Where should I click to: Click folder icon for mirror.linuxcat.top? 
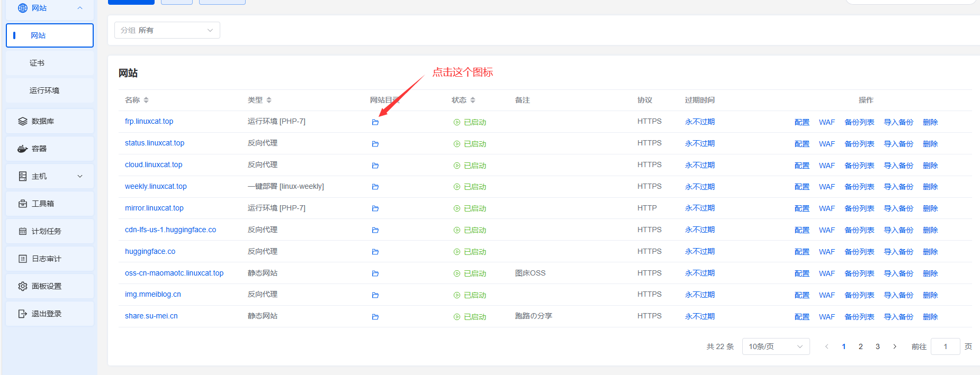click(x=375, y=208)
